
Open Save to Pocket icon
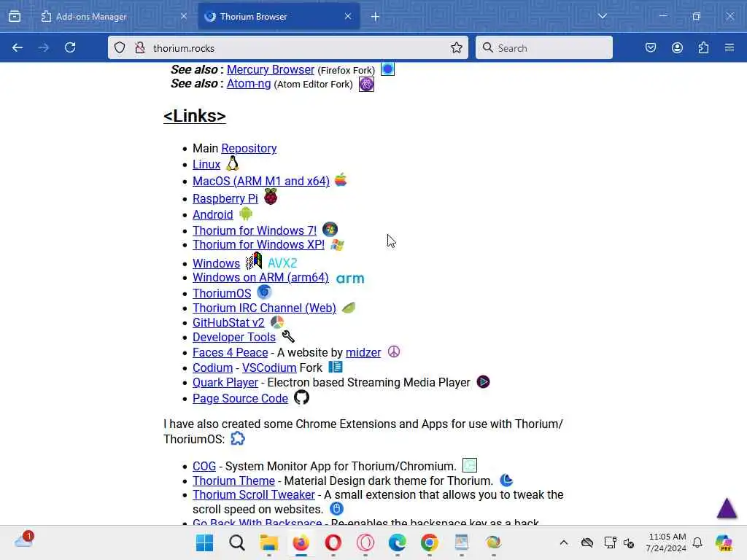(x=651, y=47)
